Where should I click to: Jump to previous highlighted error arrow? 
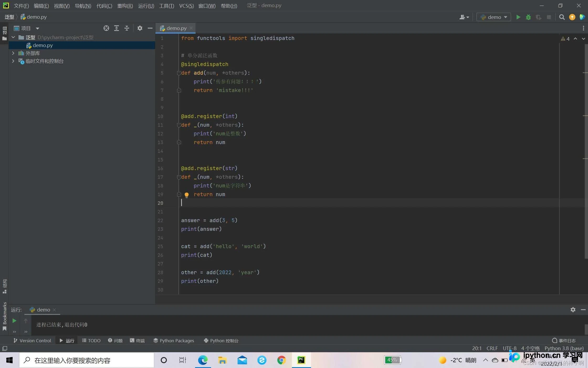[575, 39]
